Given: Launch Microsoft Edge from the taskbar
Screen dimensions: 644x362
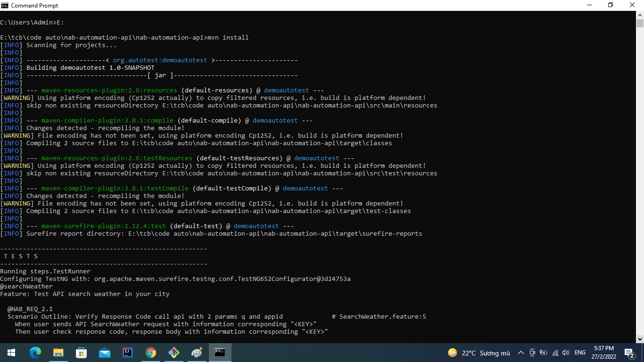Looking at the screenshot, I should pyautogui.click(x=35, y=353).
